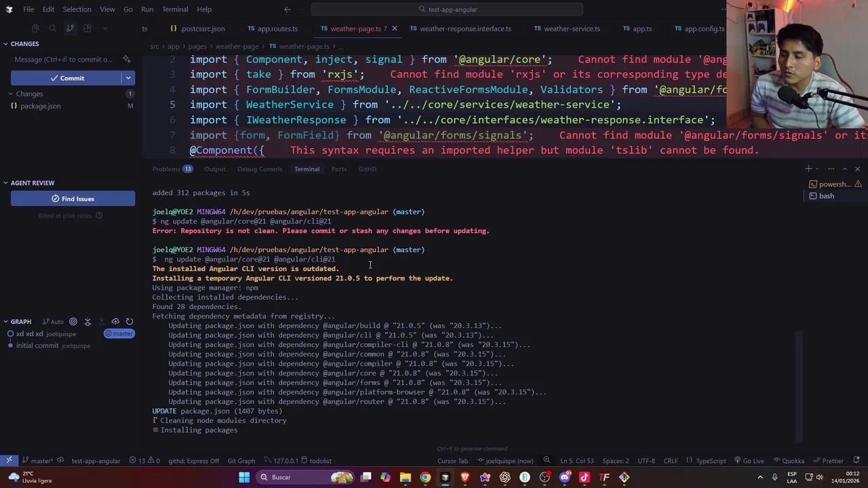Select the powershell terminal instance
The height and width of the screenshot is (488, 868).
click(x=835, y=184)
